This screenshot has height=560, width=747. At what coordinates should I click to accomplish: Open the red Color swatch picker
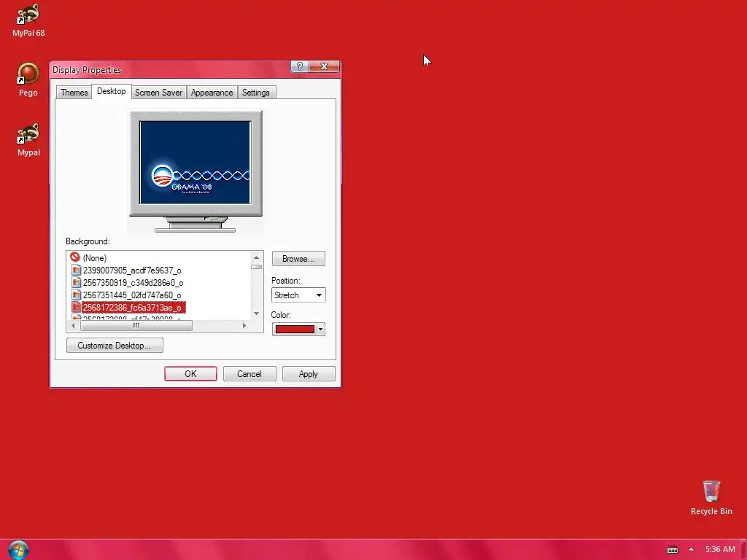295,329
